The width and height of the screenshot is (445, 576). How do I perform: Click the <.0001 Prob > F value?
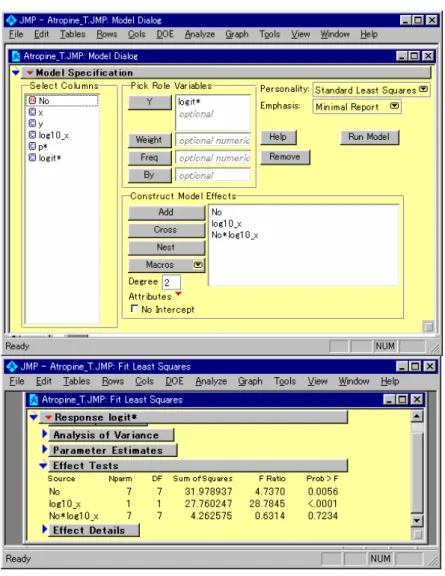(x=323, y=503)
